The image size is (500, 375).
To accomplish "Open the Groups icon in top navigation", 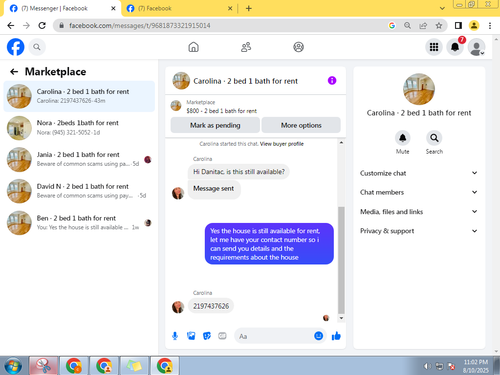I will (x=298, y=47).
